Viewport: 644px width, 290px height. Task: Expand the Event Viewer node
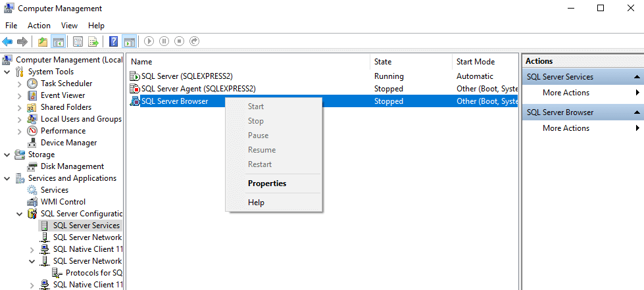pyautogui.click(x=19, y=96)
